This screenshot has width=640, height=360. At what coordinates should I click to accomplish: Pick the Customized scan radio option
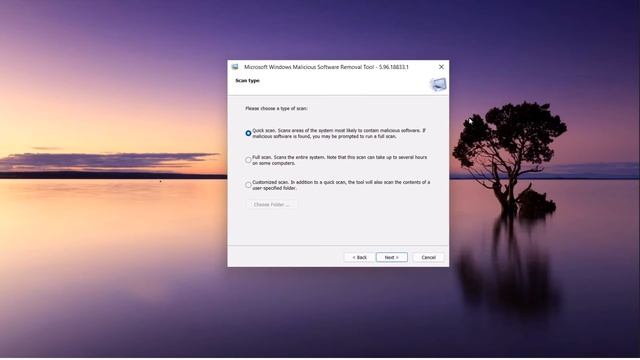(x=248, y=185)
